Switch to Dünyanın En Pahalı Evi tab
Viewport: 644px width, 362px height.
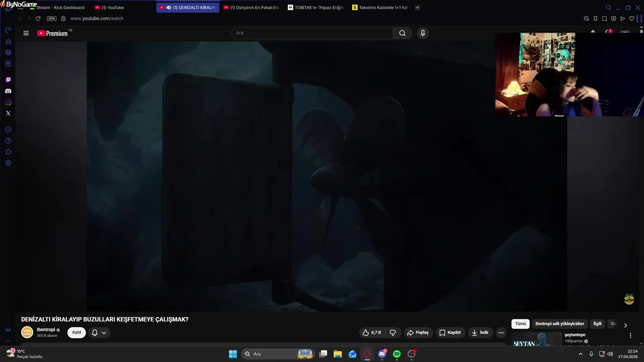point(252,8)
